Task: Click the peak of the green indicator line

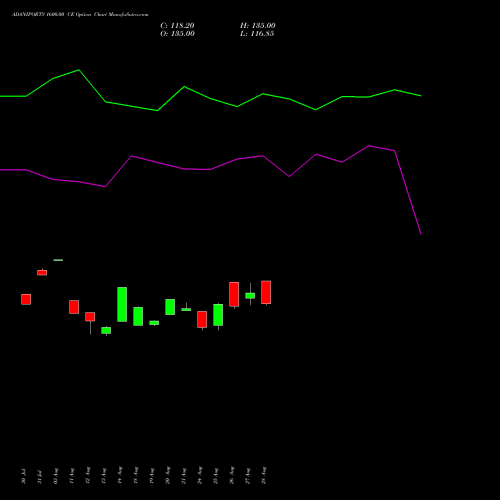Action: [x=79, y=70]
